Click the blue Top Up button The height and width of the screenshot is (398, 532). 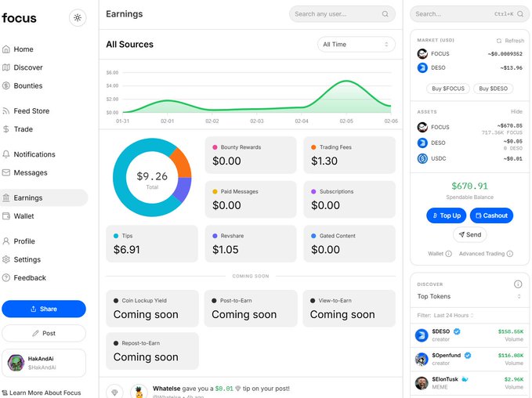pos(447,215)
